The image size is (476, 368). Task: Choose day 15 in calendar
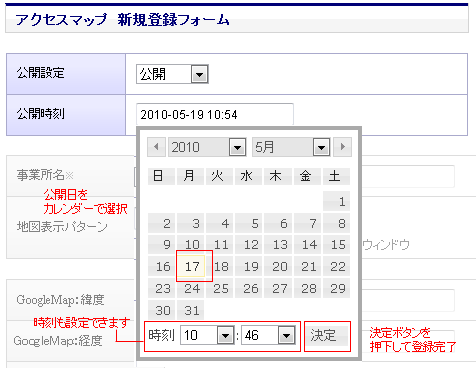pyautogui.click(x=337, y=245)
